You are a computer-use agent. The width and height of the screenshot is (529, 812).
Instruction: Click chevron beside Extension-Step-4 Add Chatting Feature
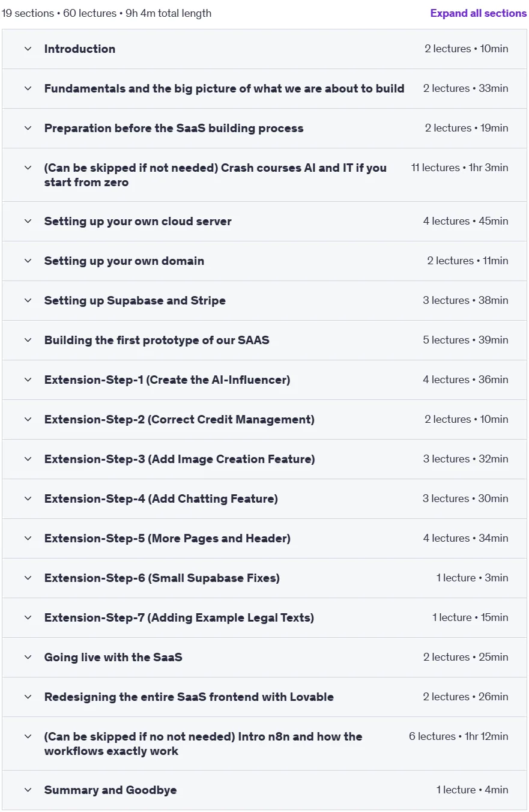[28, 498]
